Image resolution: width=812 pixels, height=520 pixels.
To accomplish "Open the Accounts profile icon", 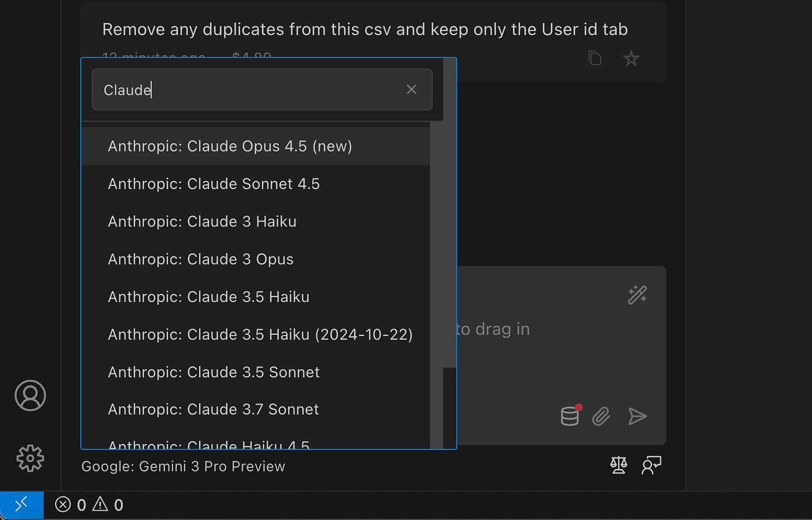I will pos(30,396).
